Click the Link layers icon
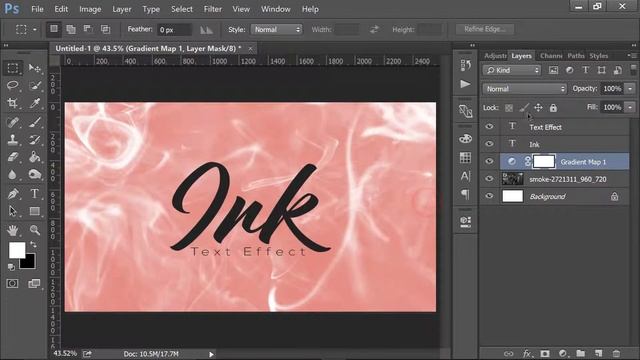640x360 pixels. [x=509, y=353]
